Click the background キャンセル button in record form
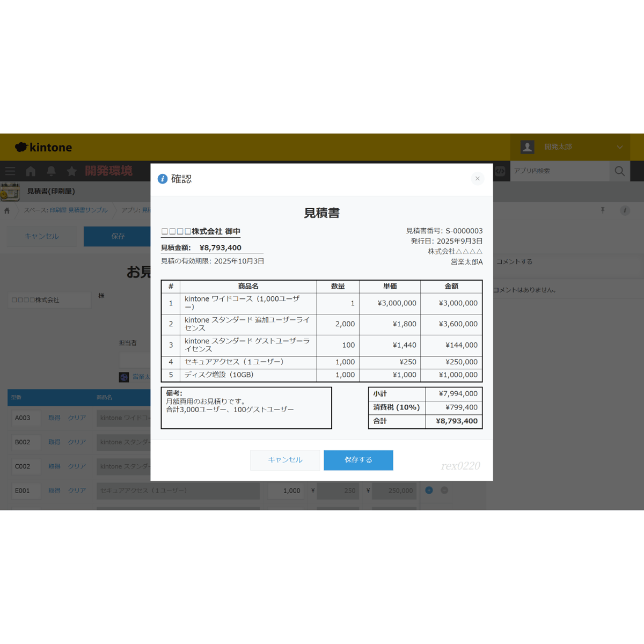Viewport: 644px width, 644px height. coord(42,236)
